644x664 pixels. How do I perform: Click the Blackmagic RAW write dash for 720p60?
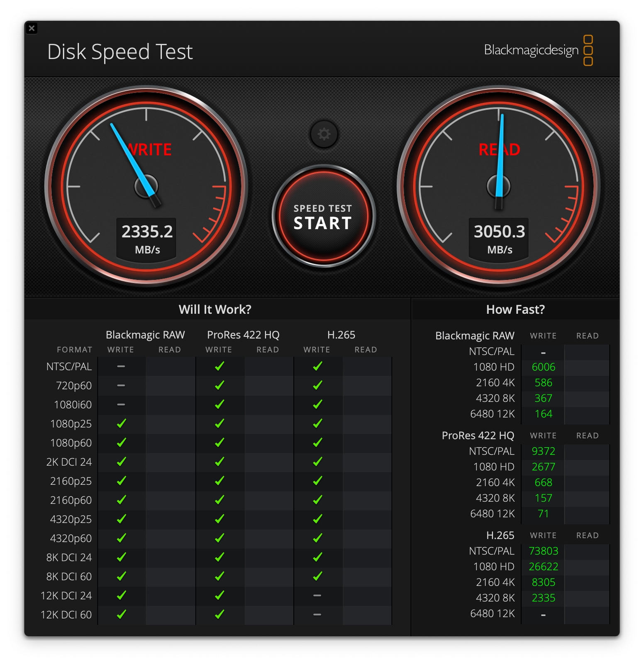(121, 386)
